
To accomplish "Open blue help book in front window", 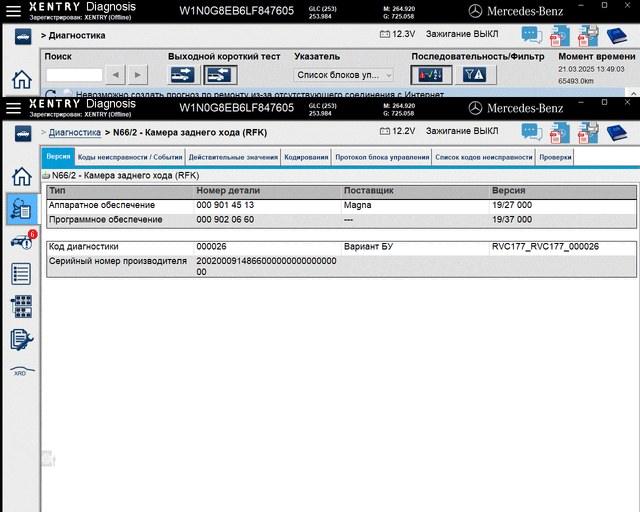I will pos(617,133).
